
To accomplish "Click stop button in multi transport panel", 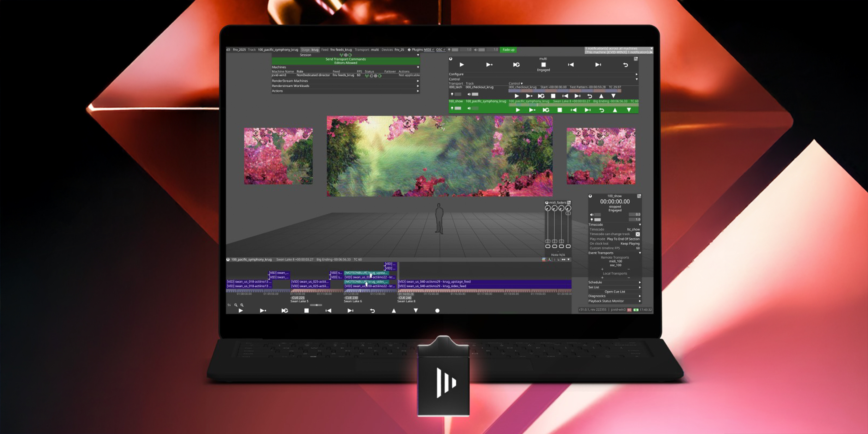I will (543, 65).
